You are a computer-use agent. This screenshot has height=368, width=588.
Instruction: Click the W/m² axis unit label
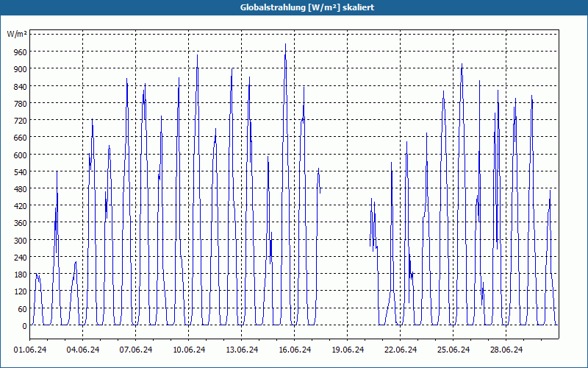17,34
